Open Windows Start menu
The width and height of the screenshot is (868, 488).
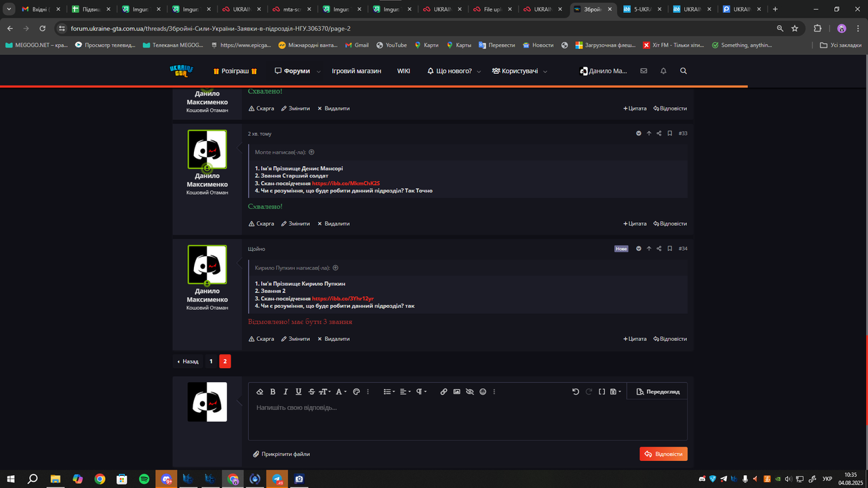[x=10, y=479]
